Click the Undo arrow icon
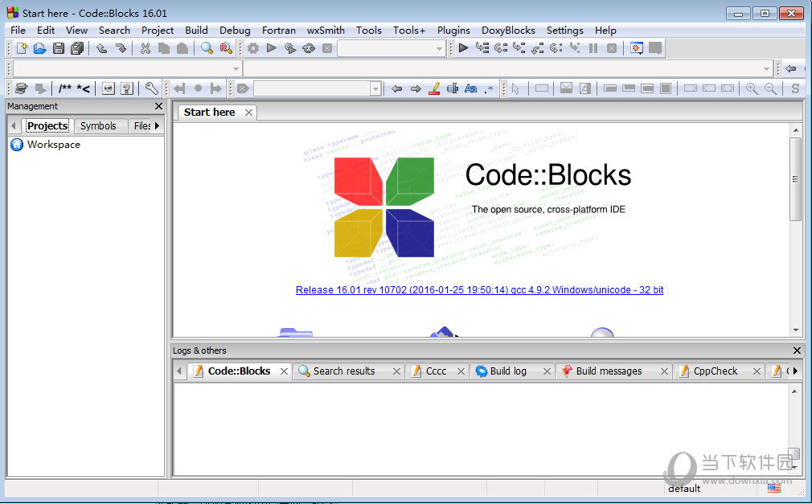This screenshot has width=812, height=504. 102,48
